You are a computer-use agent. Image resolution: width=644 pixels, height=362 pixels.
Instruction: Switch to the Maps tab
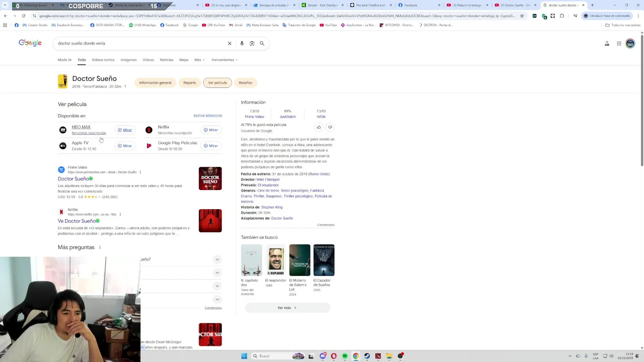[x=184, y=60]
